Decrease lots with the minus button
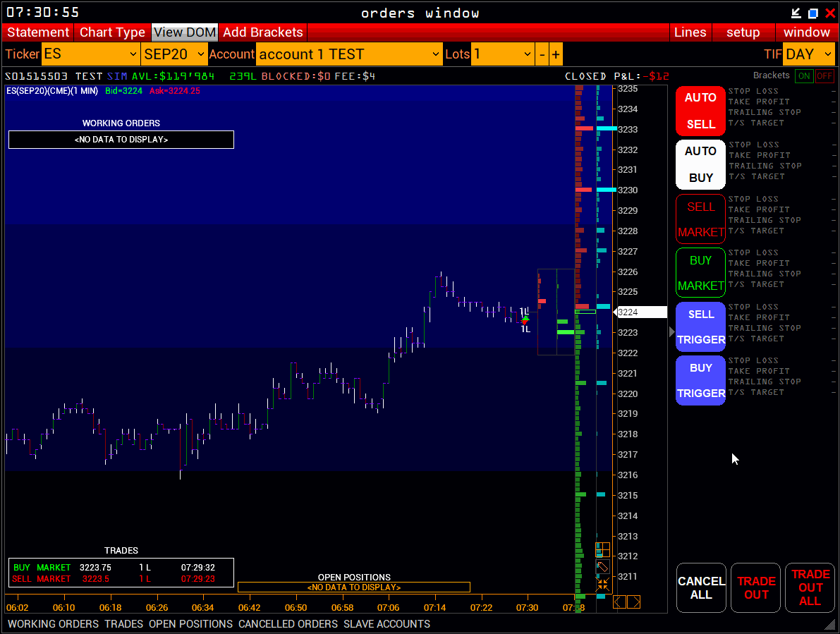 542,54
